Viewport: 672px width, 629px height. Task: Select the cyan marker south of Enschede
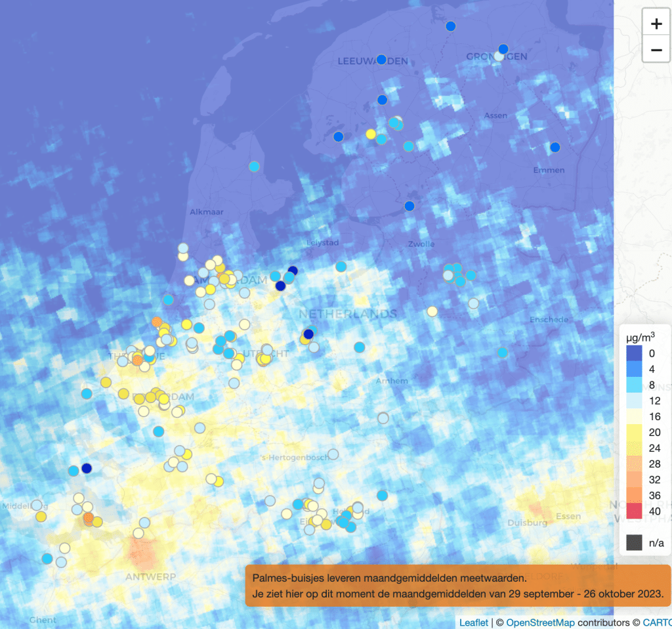click(503, 353)
